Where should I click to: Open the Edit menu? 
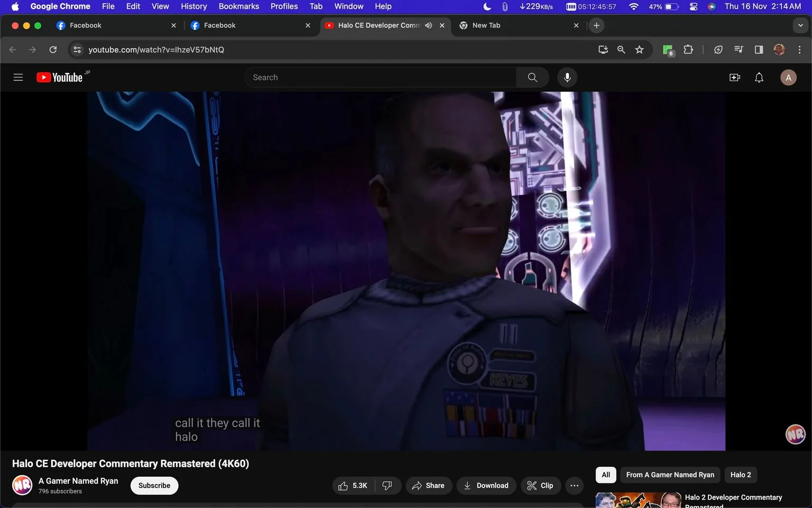[x=133, y=6]
